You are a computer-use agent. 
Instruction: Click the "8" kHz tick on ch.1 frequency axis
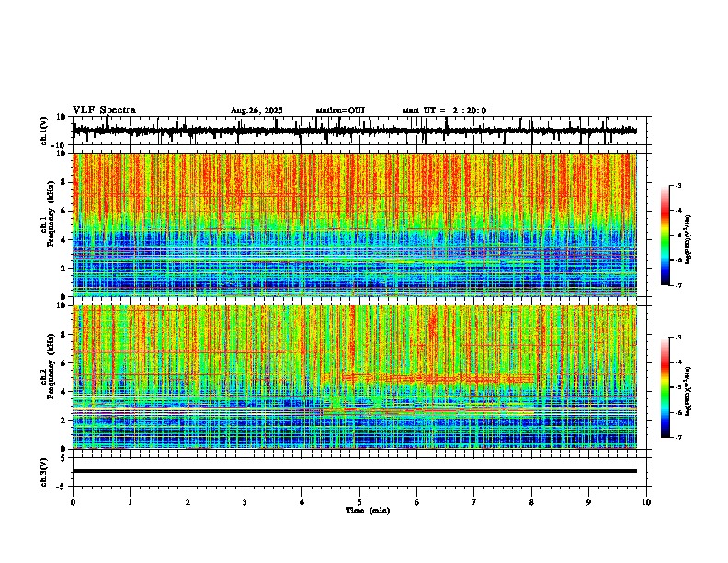(65, 182)
